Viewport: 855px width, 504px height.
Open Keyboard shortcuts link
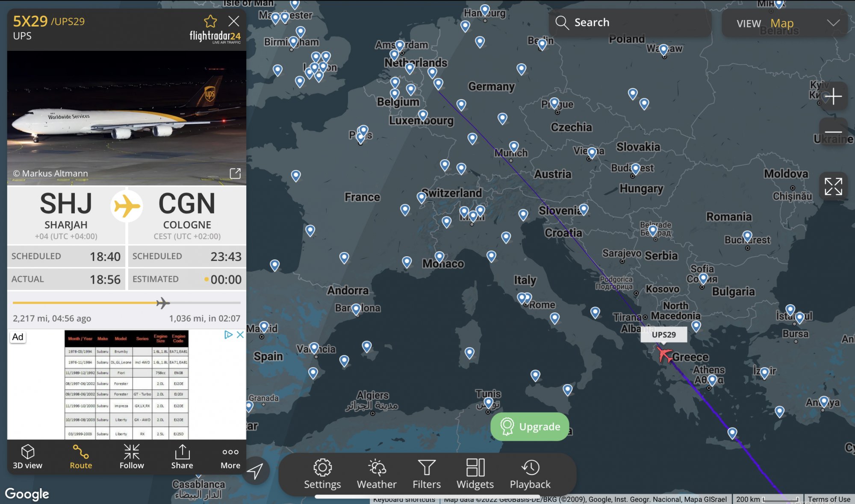point(404,499)
